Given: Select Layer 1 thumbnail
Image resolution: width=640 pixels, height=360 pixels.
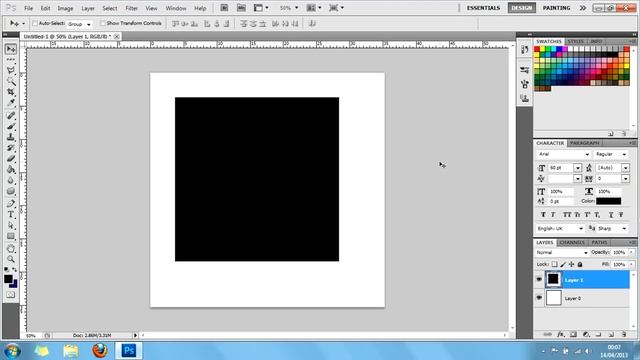Looking at the screenshot, I should coord(553,279).
